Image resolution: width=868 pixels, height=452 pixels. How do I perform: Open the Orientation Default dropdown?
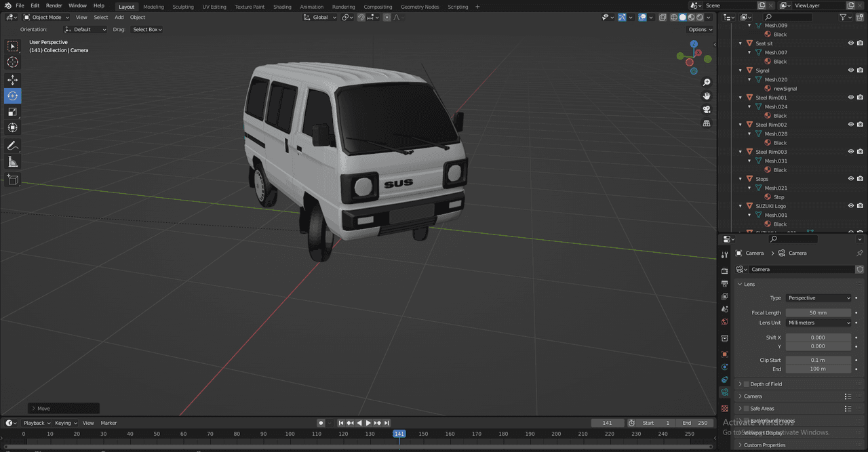tap(85, 29)
